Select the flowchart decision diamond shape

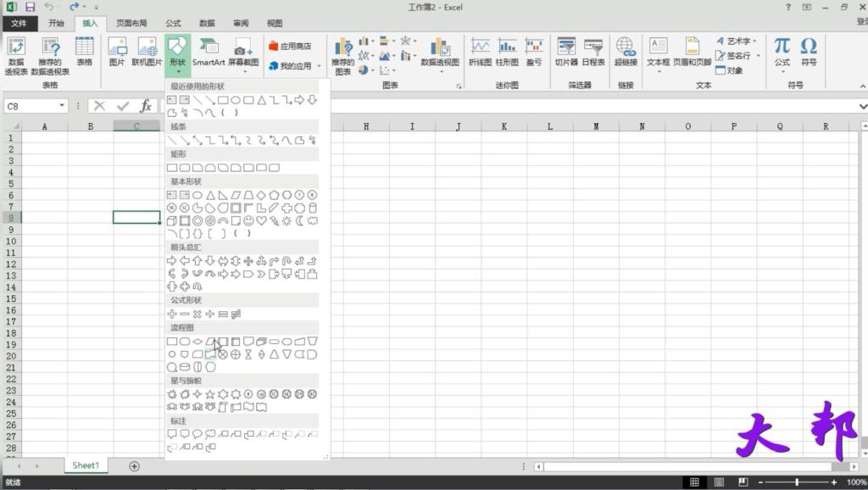[x=198, y=342]
